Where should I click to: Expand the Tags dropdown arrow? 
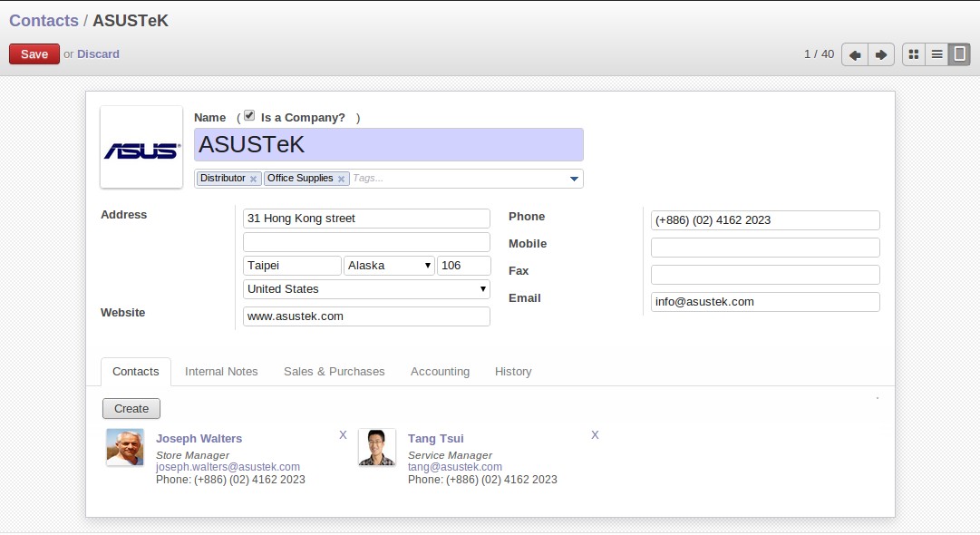coord(575,179)
